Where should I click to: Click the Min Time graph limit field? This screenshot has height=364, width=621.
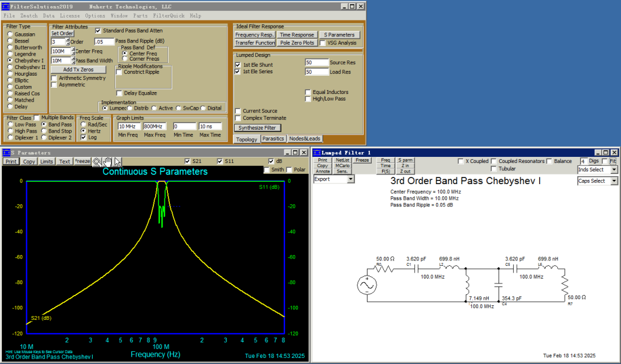click(184, 127)
